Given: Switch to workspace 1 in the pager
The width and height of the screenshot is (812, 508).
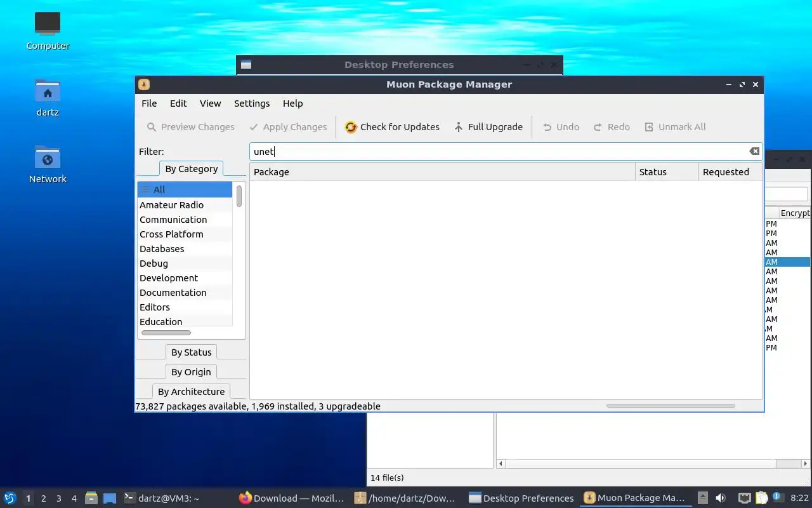Looking at the screenshot, I should (28, 498).
